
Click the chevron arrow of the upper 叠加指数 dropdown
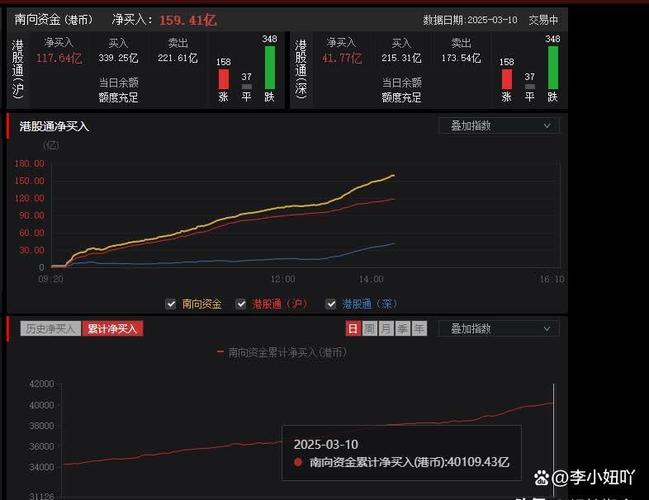point(547,126)
